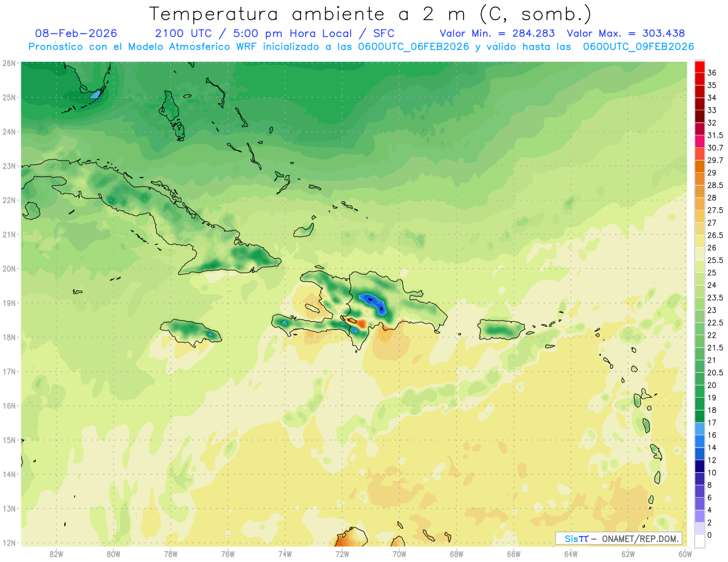
Task: Click the "23N" latitude label
Action: (8, 166)
